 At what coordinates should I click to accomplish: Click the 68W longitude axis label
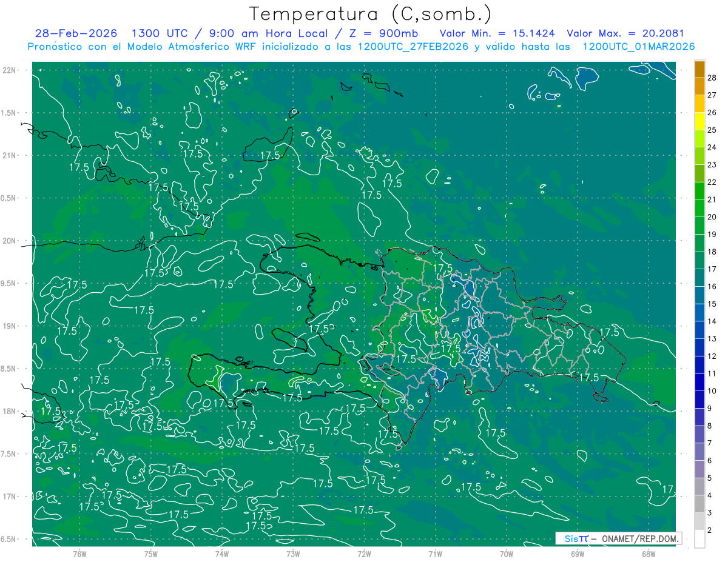[x=649, y=554]
